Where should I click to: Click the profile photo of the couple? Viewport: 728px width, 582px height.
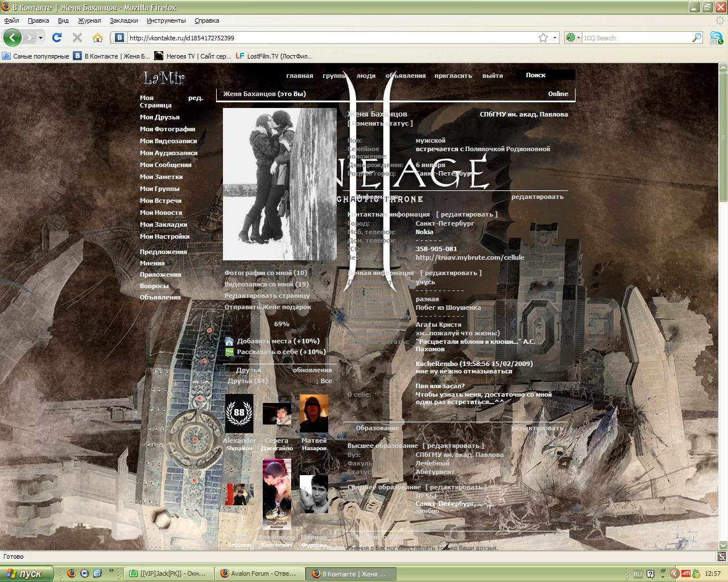click(279, 184)
